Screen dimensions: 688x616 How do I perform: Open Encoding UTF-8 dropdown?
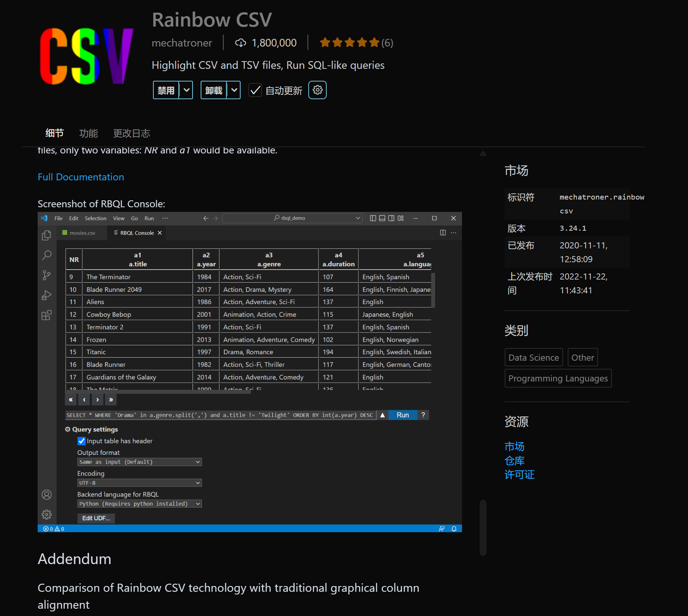(x=140, y=483)
